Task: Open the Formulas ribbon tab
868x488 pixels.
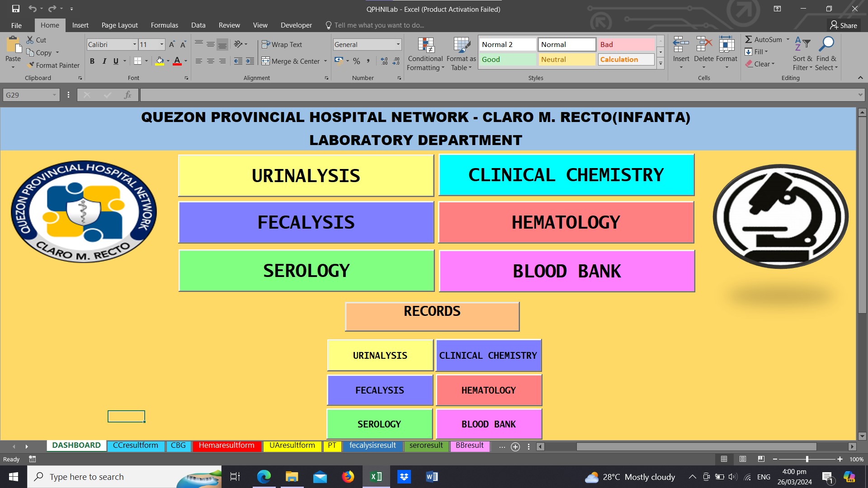Action: [164, 25]
